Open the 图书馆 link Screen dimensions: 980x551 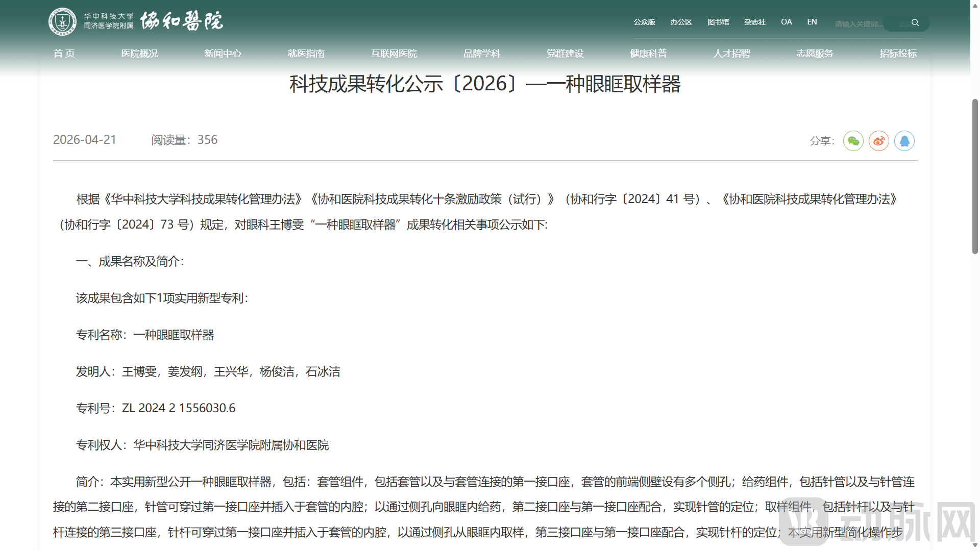point(718,22)
